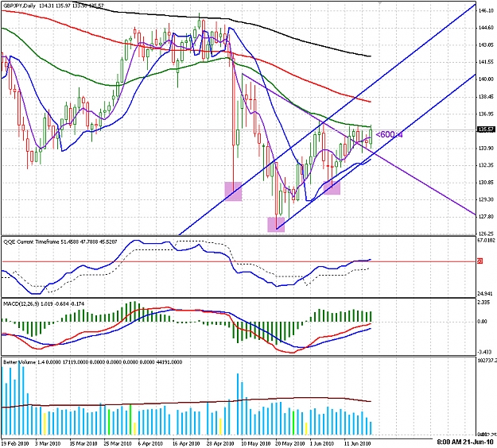This screenshot has width=497, height=448.
Task: Click the 19 Feb 2010 date label
Action: [14, 443]
